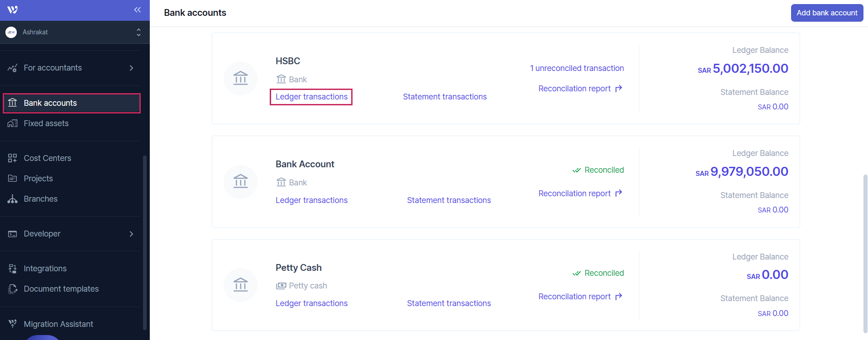Click the Integrations sidebar icon
This screenshot has height=340, width=868.
click(13, 269)
